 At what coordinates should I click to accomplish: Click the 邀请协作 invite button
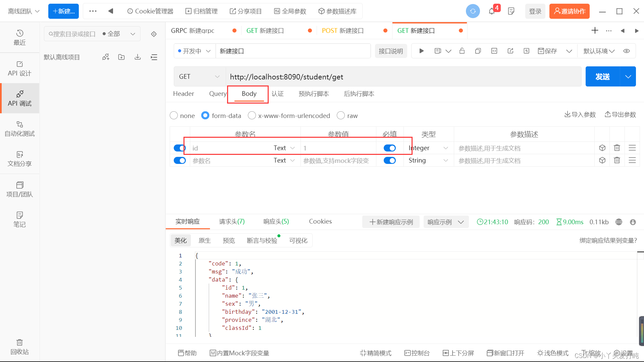coord(569,11)
